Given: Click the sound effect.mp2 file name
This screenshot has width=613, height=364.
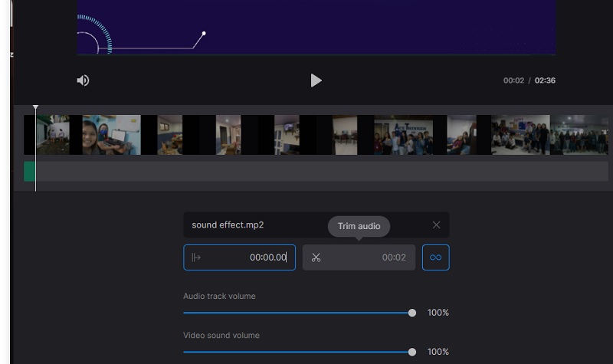Looking at the screenshot, I should [228, 225].
